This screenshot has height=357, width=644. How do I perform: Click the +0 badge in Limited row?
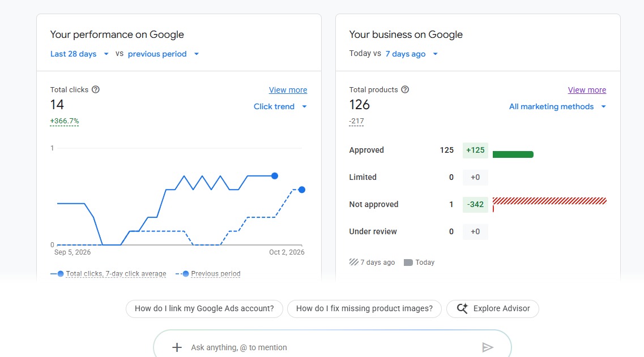tap(475, 177)
